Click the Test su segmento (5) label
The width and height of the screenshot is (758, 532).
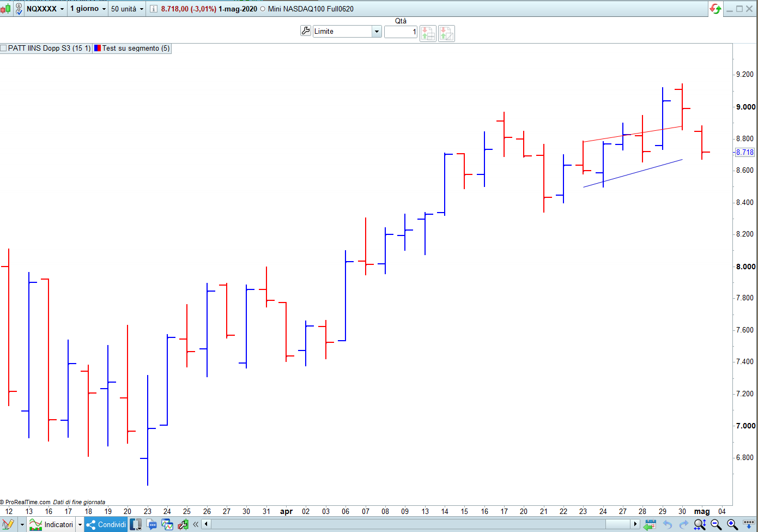136,48
